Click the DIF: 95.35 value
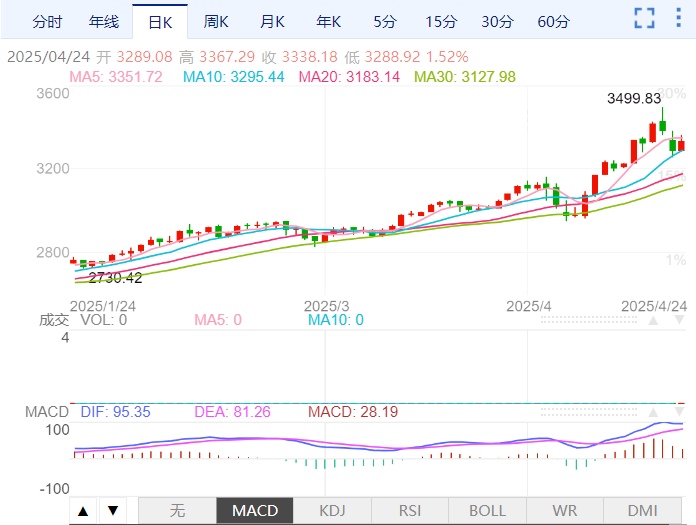The height and width of the screenshot is (525, 696). pyautogui.click(x=115, y=412)
